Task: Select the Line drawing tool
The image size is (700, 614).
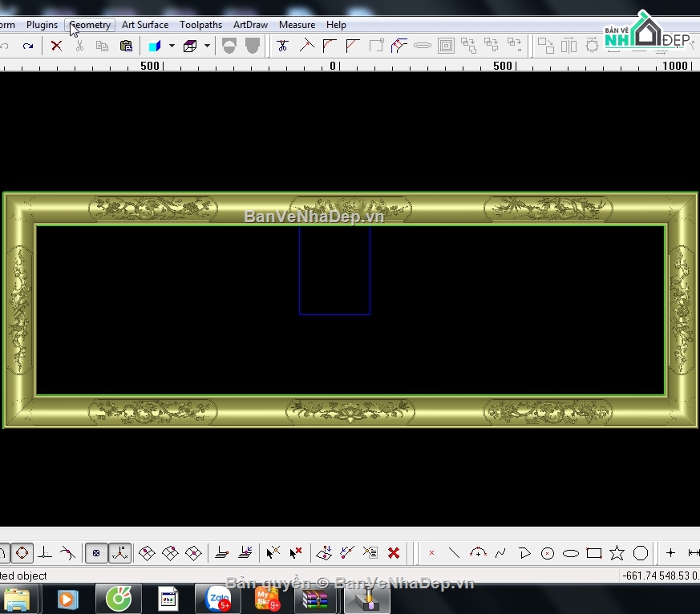Action: click(x=454, y=553)
